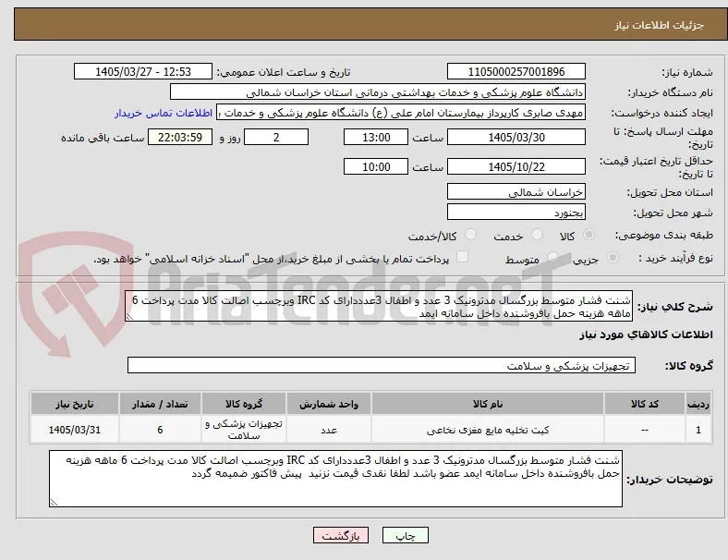
Task: Click delivery city field بجنورد
Action: pyautogui.click(x=516, y=213)
